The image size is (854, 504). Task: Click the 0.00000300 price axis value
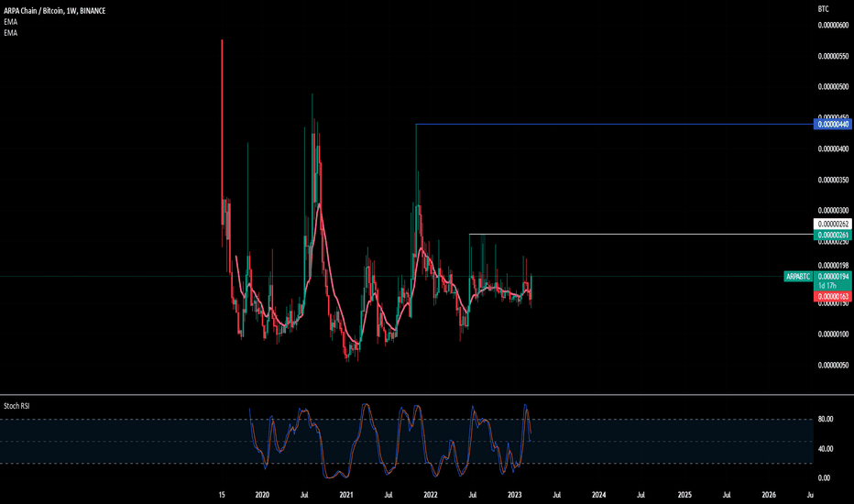click(x=833, y=211)
